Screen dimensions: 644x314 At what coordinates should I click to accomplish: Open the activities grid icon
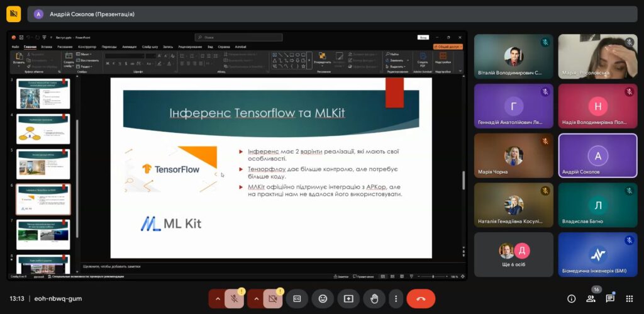coord(629,299)
